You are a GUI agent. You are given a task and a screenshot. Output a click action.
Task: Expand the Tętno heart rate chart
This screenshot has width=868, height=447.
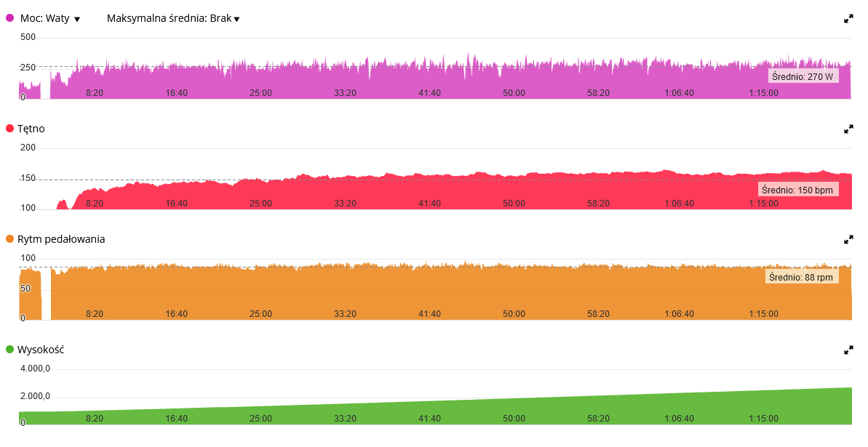pos(848,129)
